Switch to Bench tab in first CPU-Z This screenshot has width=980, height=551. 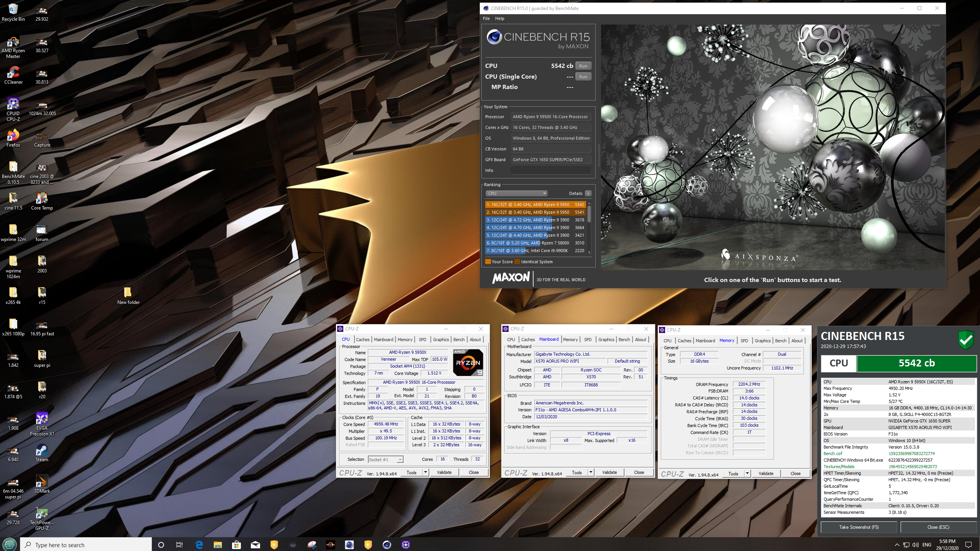[459, 340]
